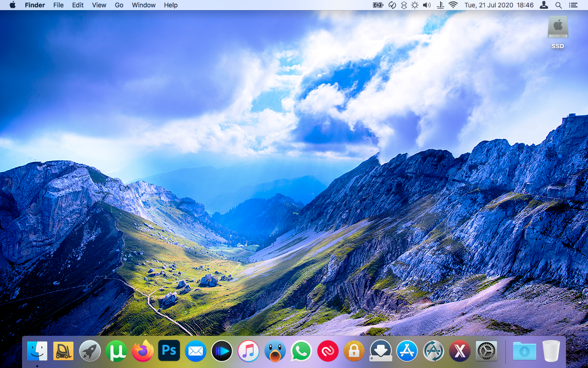Open the volume speaker menu

click(x=427, y=5)
